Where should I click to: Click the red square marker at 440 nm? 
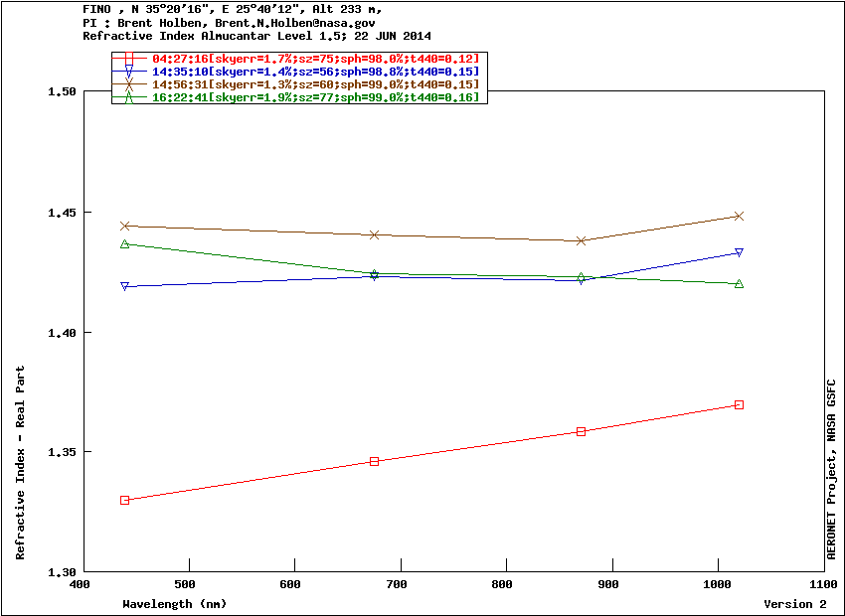[x=125, y=500]
